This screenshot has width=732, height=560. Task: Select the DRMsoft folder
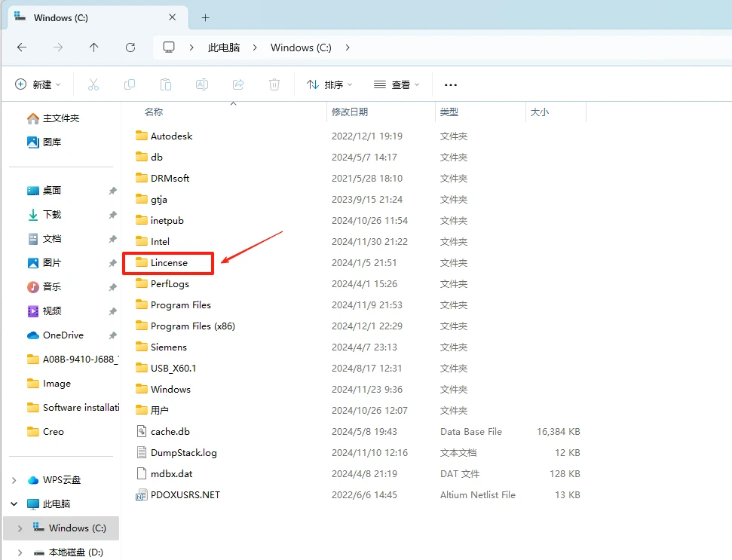click(163, 179)
